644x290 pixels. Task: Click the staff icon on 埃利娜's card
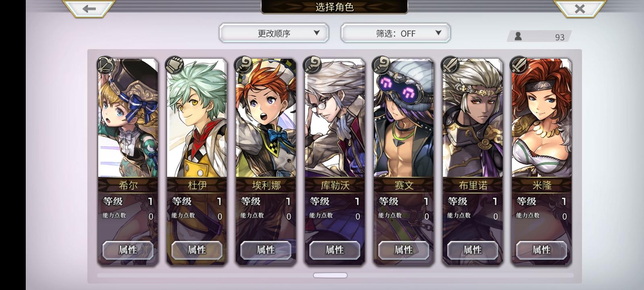click(244, 65)
